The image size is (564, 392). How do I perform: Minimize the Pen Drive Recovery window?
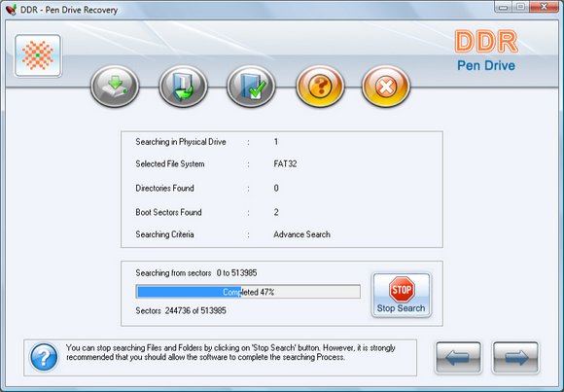click(504, 7)
